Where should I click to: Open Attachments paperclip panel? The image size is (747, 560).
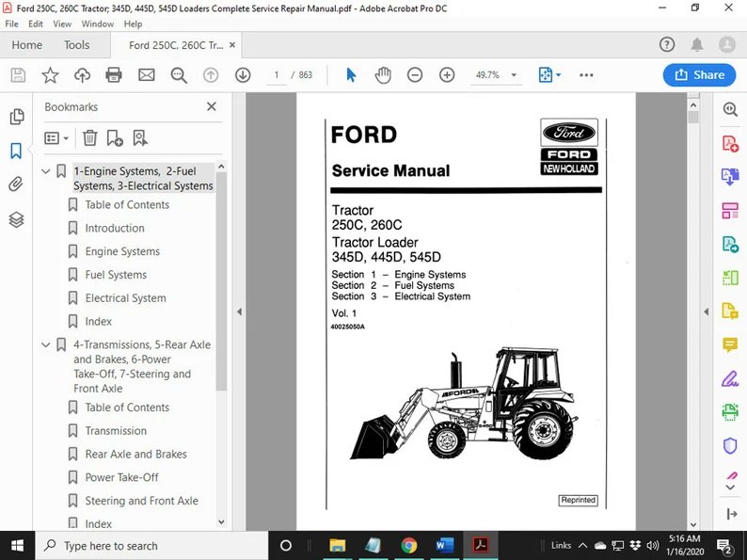pyautogui.click(x=16, y=184)
